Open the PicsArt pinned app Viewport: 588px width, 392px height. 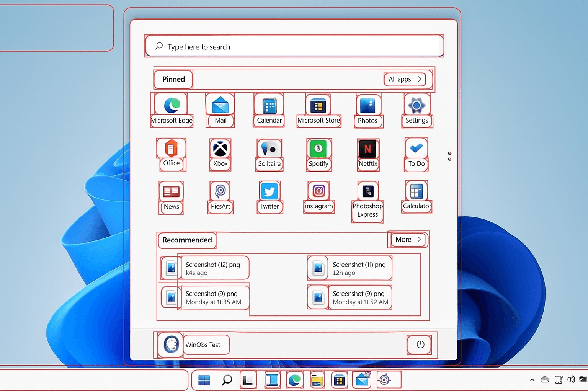pos(220,191)
